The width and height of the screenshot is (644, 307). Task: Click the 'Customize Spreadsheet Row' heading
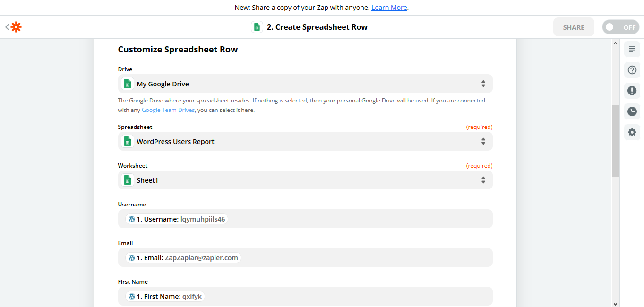[178, 50]
